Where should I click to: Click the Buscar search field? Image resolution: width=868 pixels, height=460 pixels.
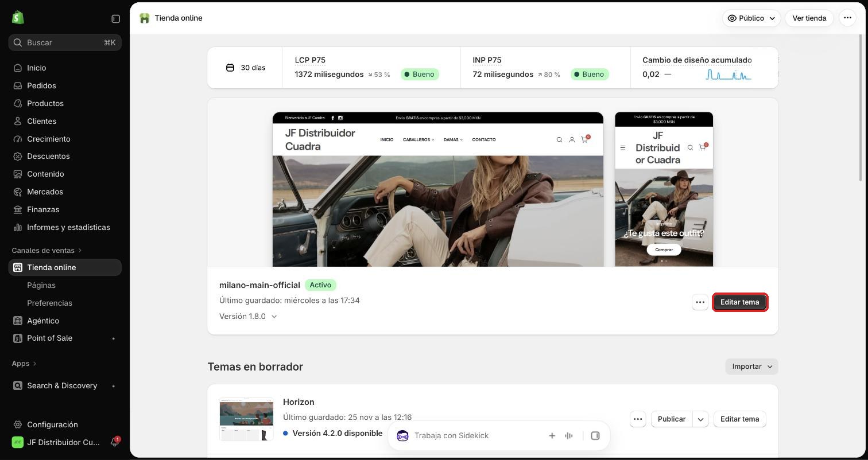click(x=65, y=42)
